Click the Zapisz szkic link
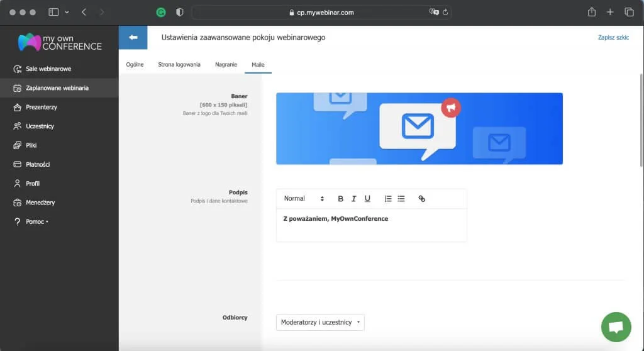This screenshot has height=351, width=644. pyautogui.click(x=613, y=38)
